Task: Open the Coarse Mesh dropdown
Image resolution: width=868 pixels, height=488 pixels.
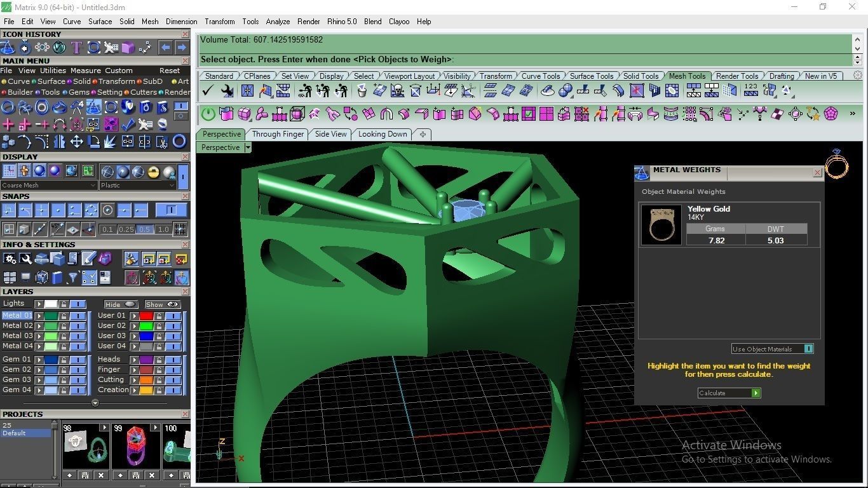Action: pos(50,186)
